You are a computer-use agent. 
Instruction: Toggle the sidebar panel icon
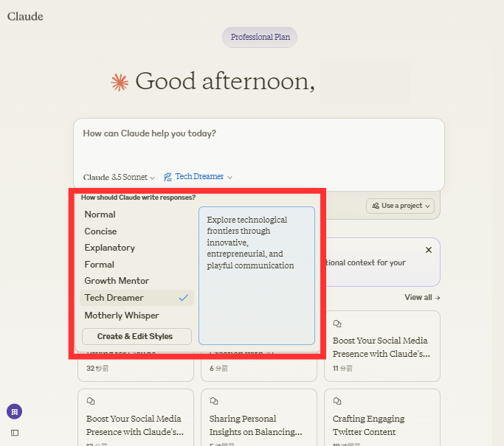pos(15,433)
